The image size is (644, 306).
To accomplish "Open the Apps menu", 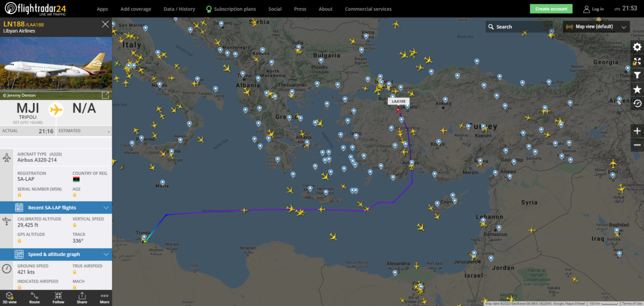I will [x=103, y=9].
